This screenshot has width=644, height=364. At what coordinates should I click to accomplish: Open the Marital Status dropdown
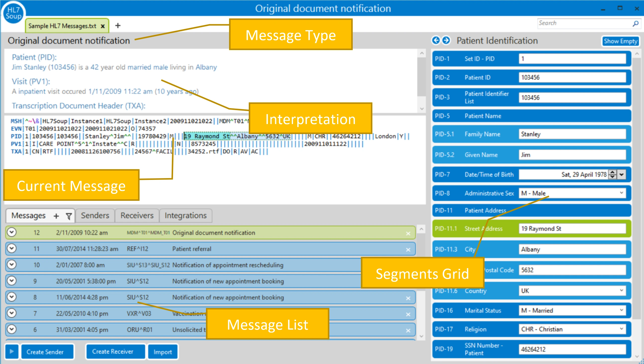(621, 310)
